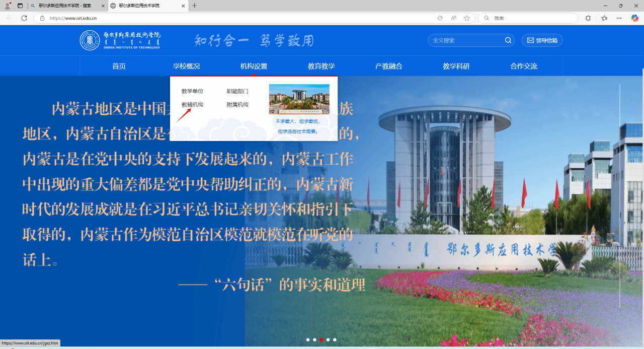Viewport: 644px width, 349px height.
Task: Click the Ordos Institute of Technology logo
Action: click(x=120, y=40)
